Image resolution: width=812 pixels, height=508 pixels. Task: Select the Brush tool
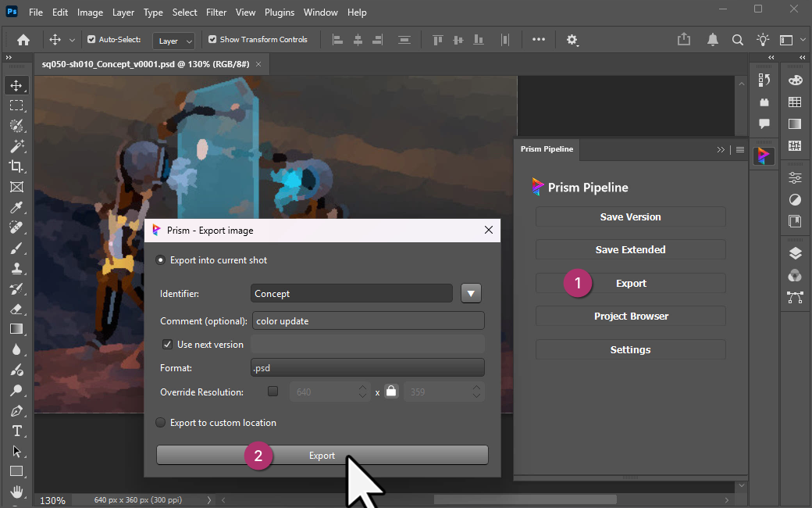(x=16, y=248)
